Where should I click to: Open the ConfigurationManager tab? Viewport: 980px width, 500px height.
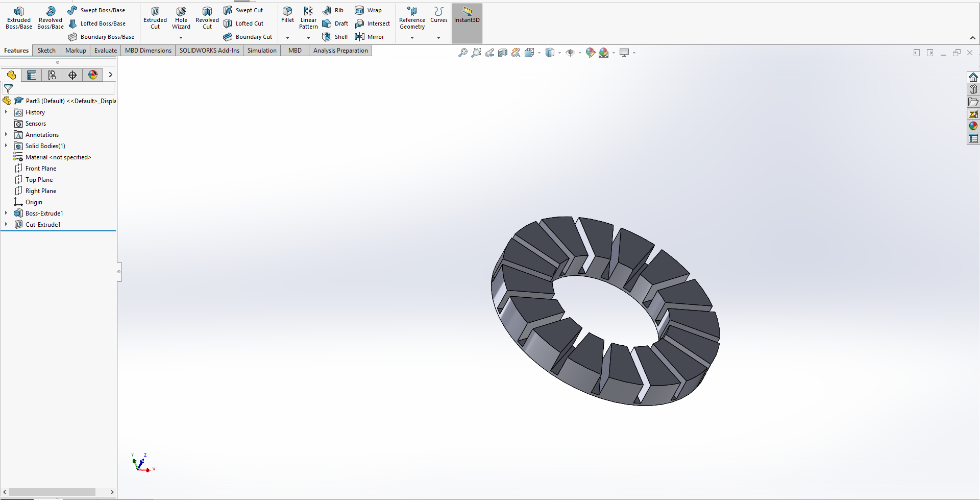[52, 75]
